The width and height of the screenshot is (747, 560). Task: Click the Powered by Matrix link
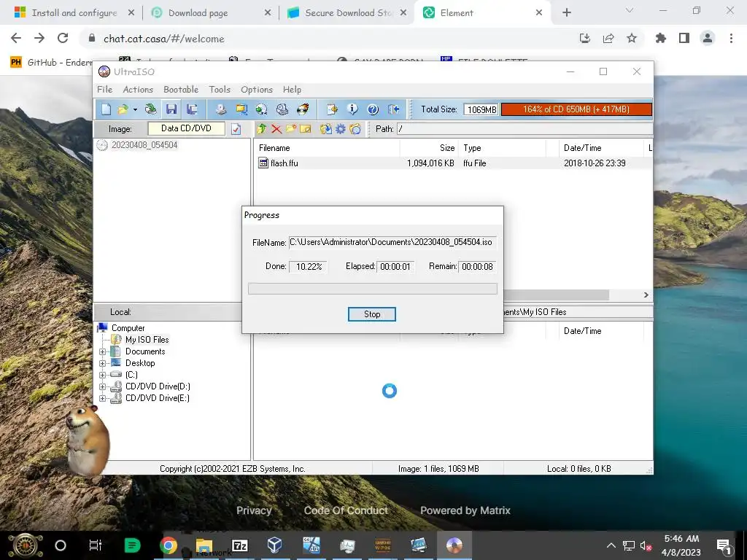coord(465,510)
